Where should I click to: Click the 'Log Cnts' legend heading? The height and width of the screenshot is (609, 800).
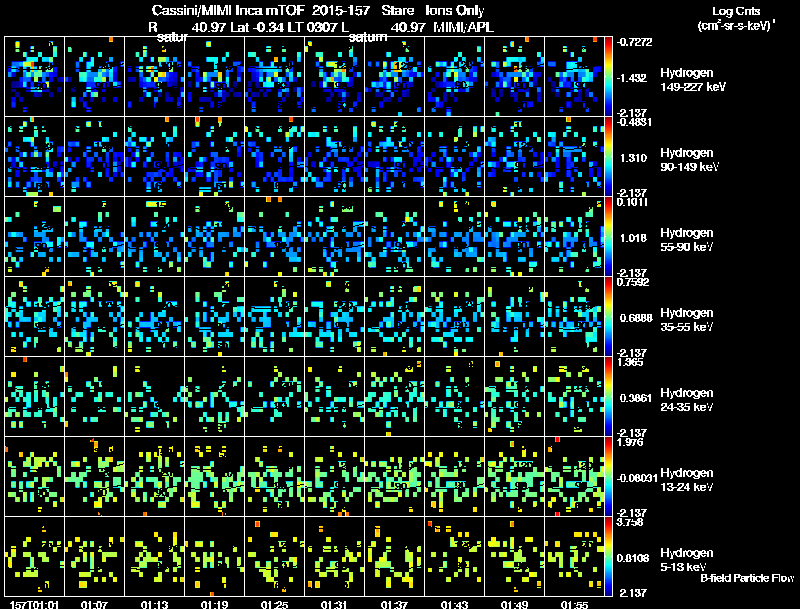click(736, 11)
